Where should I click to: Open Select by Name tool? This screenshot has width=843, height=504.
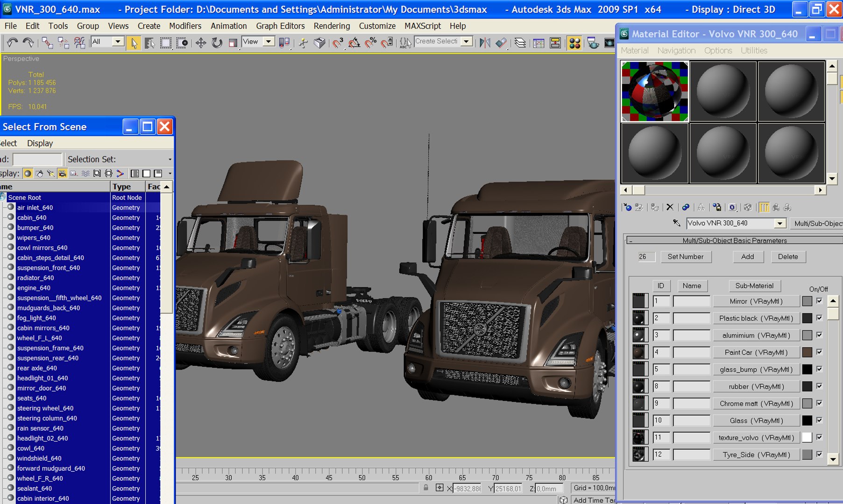[x=150, y=43]
